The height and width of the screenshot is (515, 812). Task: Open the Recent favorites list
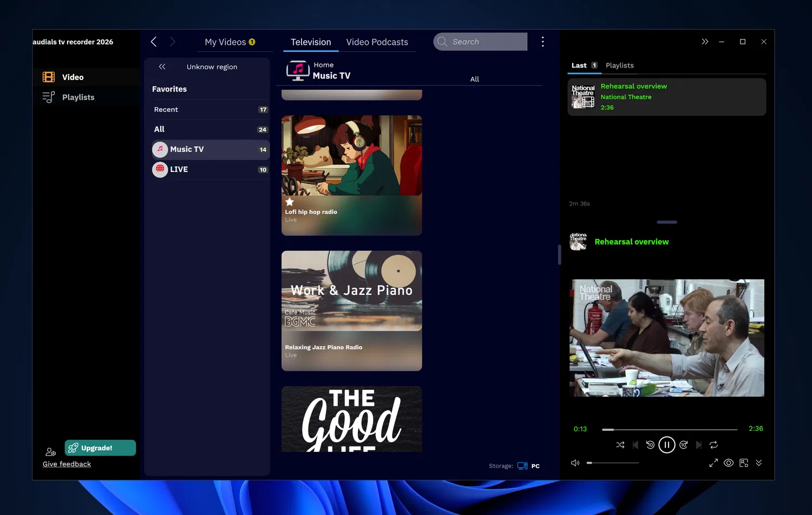[x=211, y=110]
